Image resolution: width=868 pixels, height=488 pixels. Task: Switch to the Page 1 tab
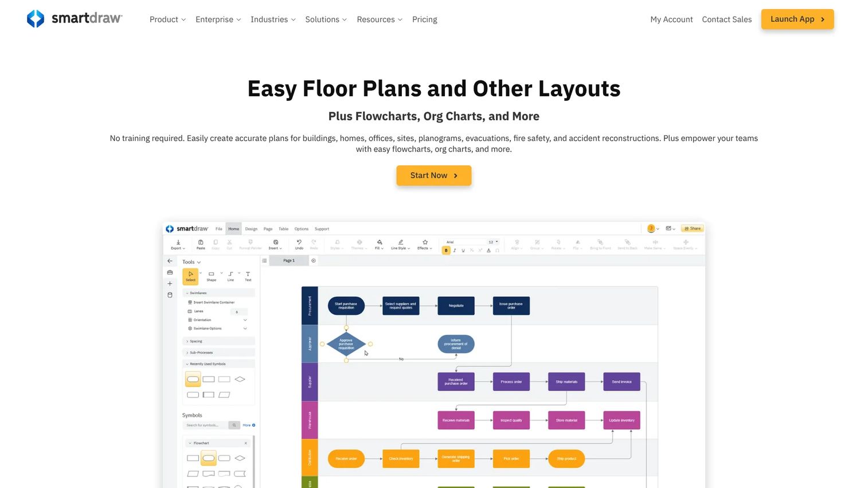289,260
